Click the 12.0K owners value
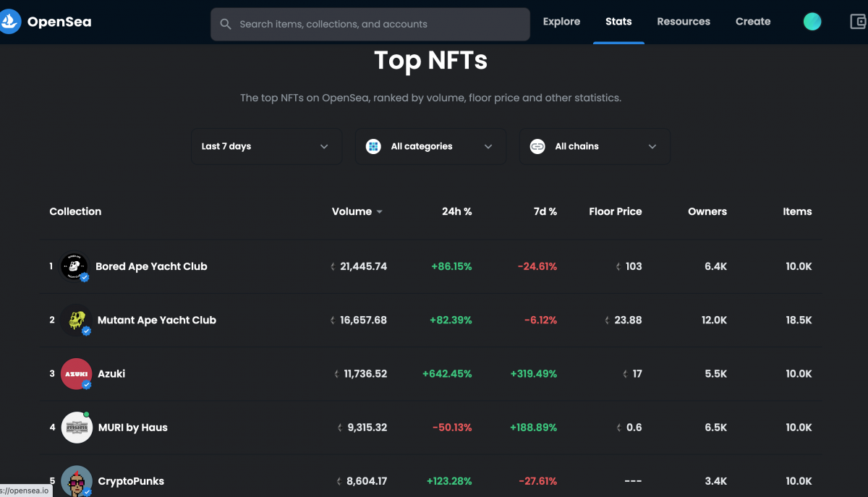 [715, 320]
